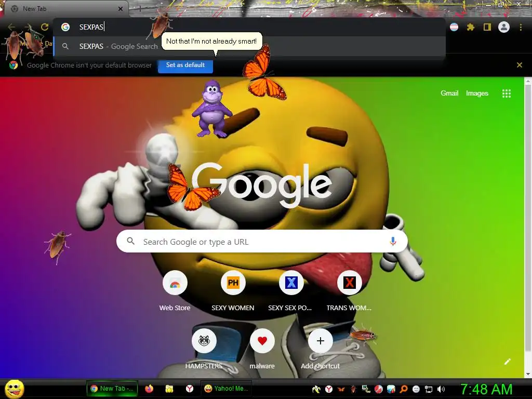This screenshot has height=399, width=532.
Task: Start voice search with the microphone icon
Action: point(393,241)
